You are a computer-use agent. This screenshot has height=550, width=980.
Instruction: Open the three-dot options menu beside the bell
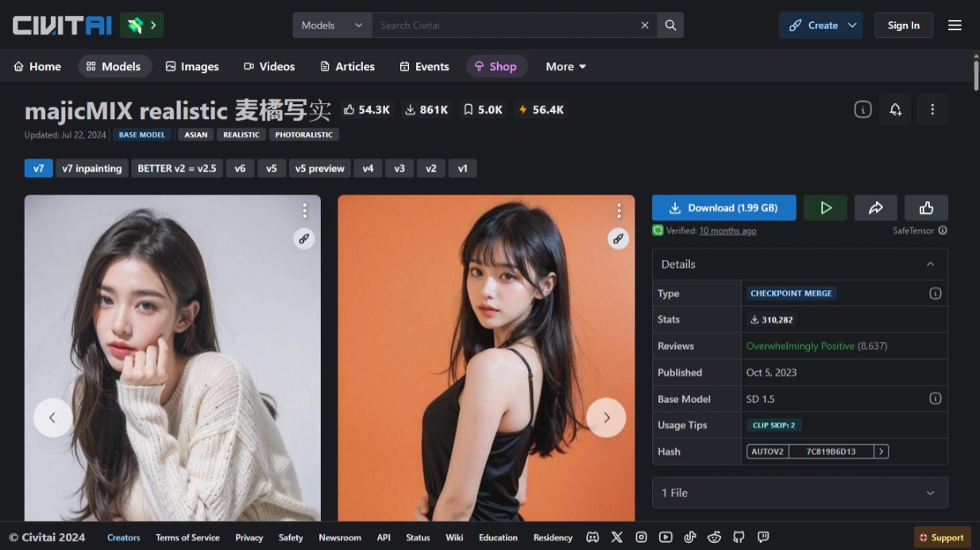[x=932, y=110]
